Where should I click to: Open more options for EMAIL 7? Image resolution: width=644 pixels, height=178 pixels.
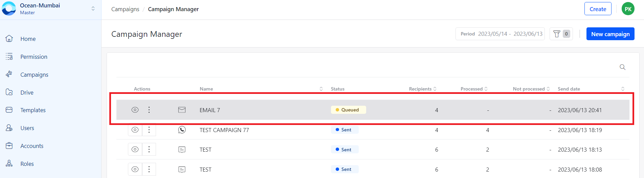click(149, 110)
